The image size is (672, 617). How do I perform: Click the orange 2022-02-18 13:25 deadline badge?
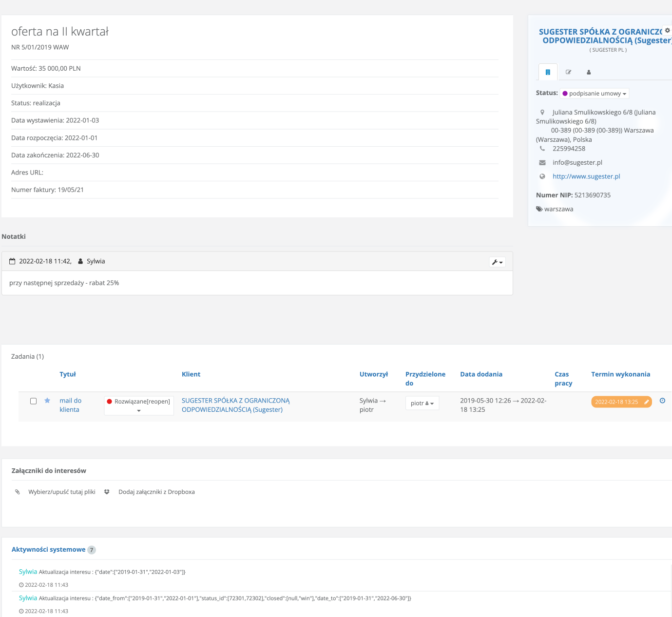616,402
